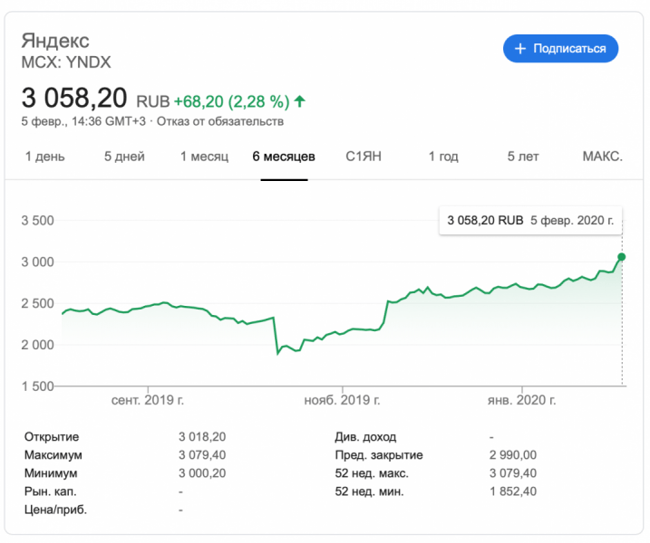This screenshot has height=543, width=650.
Task: Select the МАКС. range tab
Action: (x=602, y=157)
